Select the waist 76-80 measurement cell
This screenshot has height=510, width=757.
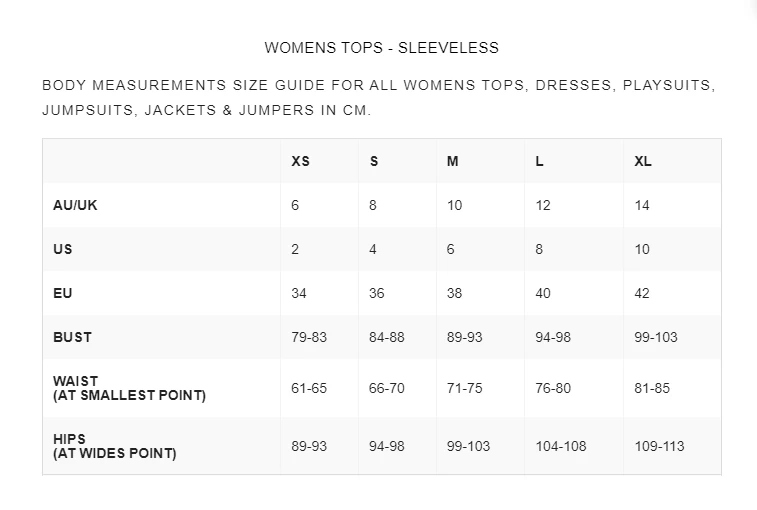pyautogui.click(x=553, y=388)
